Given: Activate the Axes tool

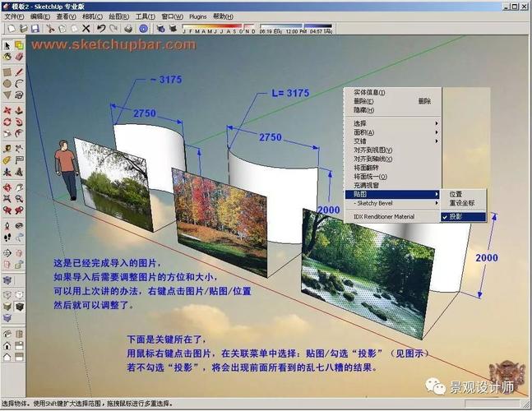Looking at the screenshot, I should pyautogui.click(x=7, y=172).
